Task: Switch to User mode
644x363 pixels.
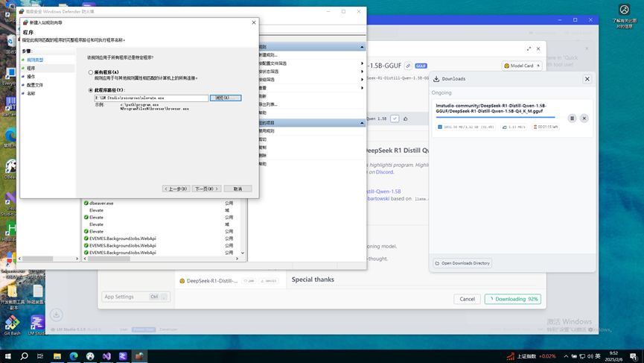Action: point(124,329)
